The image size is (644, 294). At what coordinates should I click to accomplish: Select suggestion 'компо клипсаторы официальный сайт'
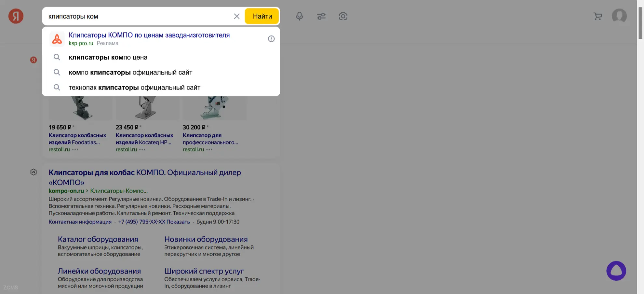(130, 72)
